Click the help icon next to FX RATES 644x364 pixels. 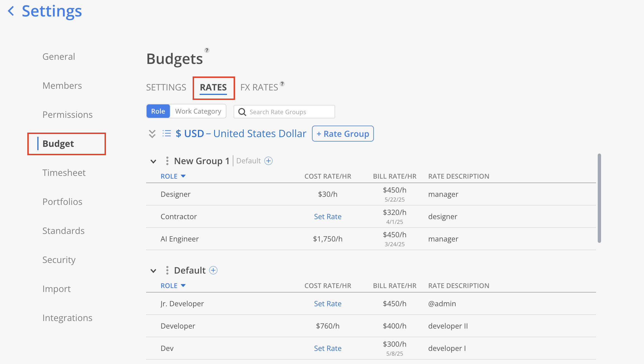282,83
